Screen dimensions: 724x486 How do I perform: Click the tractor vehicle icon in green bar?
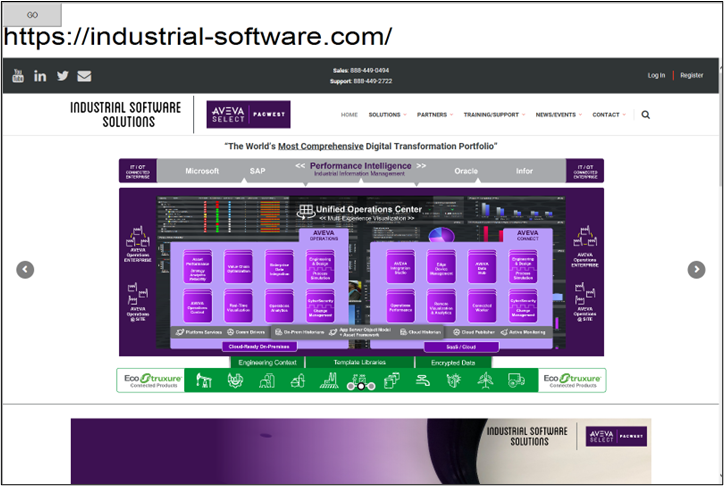click(x=516, y=380)
